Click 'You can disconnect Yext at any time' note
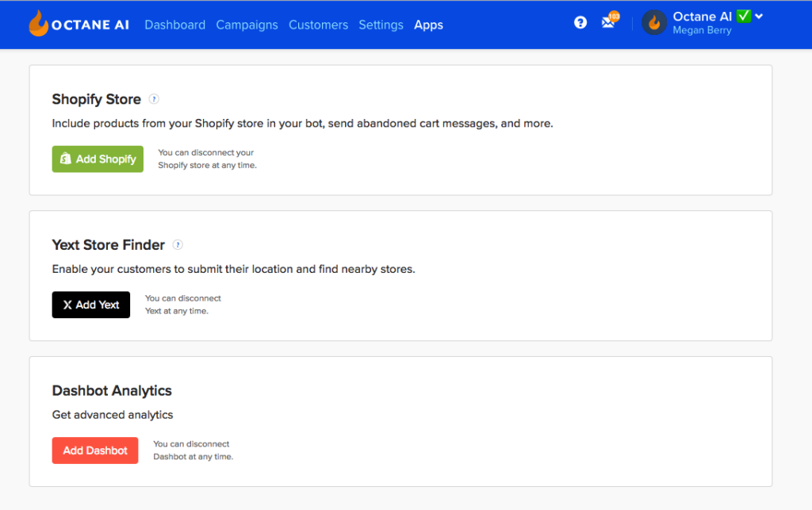This screenshot has width=812, height=510. pos(183,305)
